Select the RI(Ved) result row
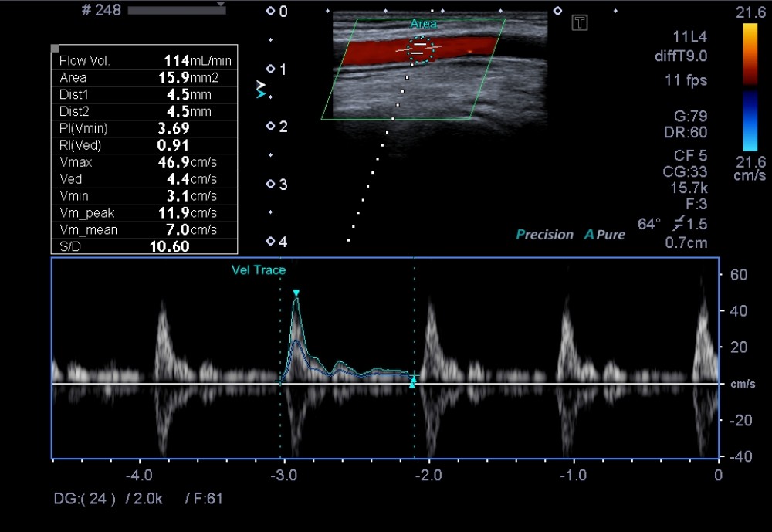The image size is (772, 532). [144, 145]
